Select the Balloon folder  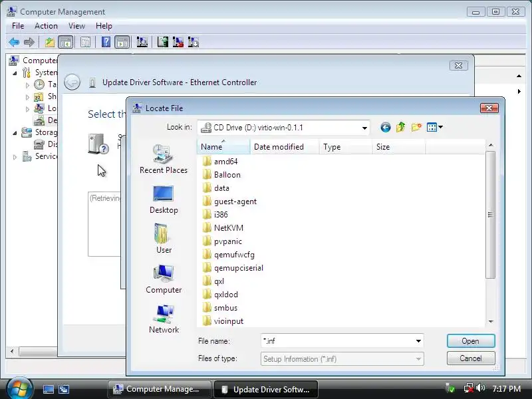coord(221,175)
